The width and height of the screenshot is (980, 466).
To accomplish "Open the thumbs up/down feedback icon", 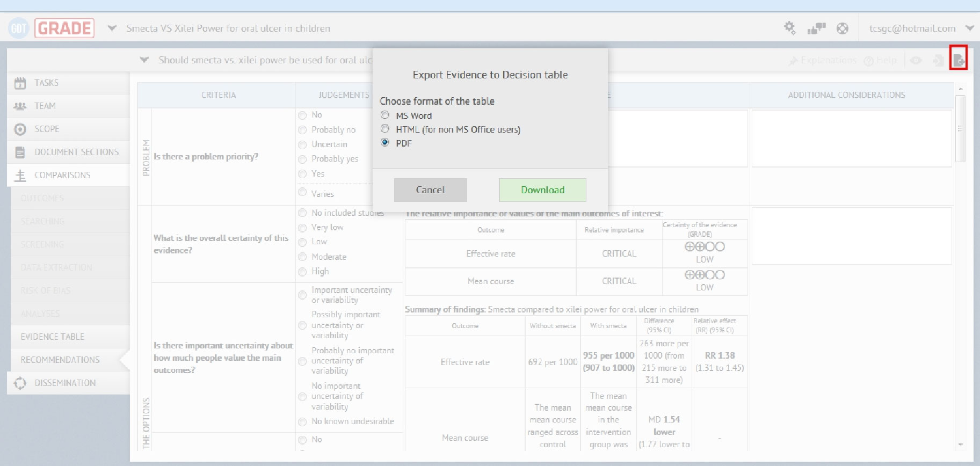I will coord(816,28).
